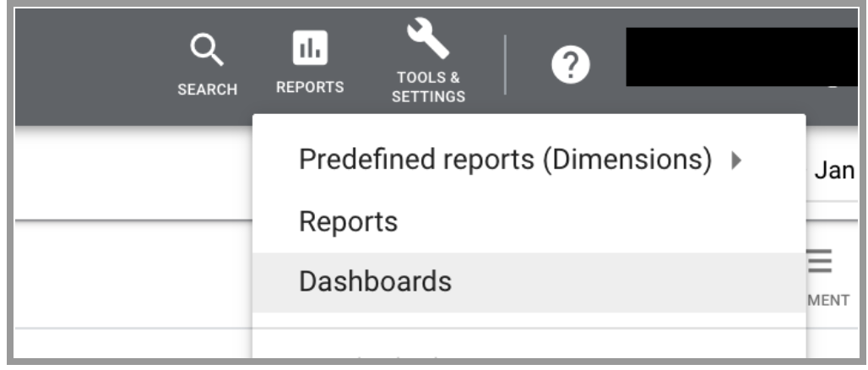The height and width of the screenshot is (370, 868).
Task: Expand the Predefined reports submenu arrow
Action: 736,161
